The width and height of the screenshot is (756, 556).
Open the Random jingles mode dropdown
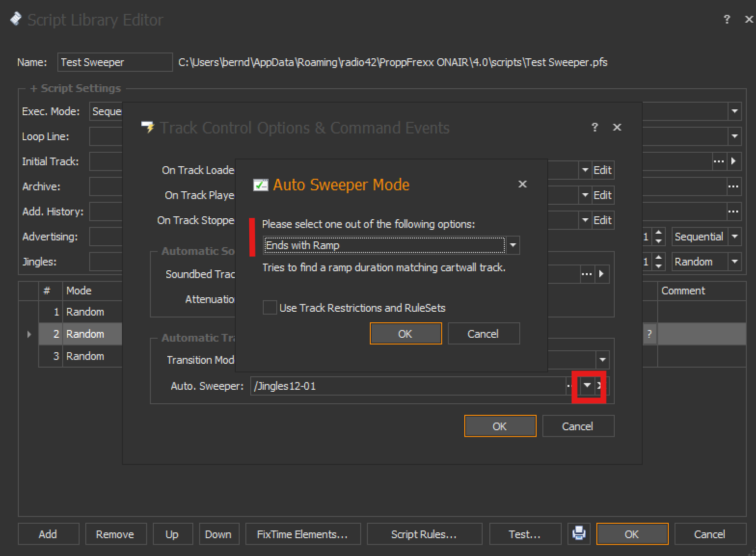point(735,262)
